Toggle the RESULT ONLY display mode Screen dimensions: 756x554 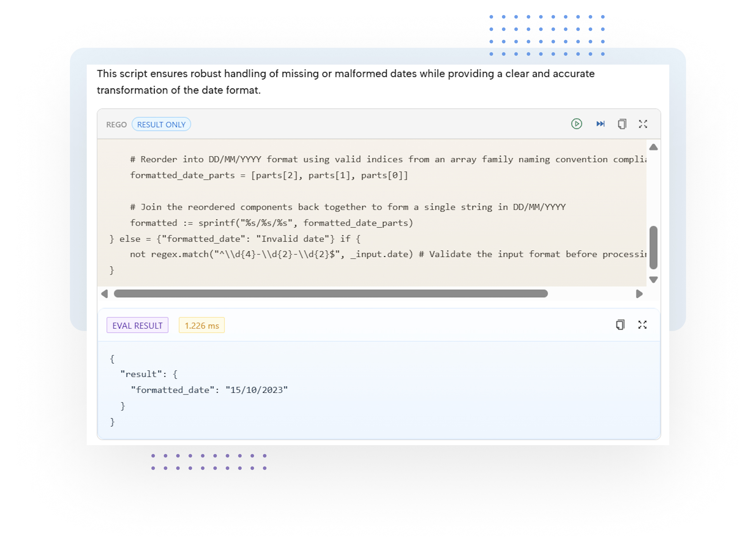161,124
